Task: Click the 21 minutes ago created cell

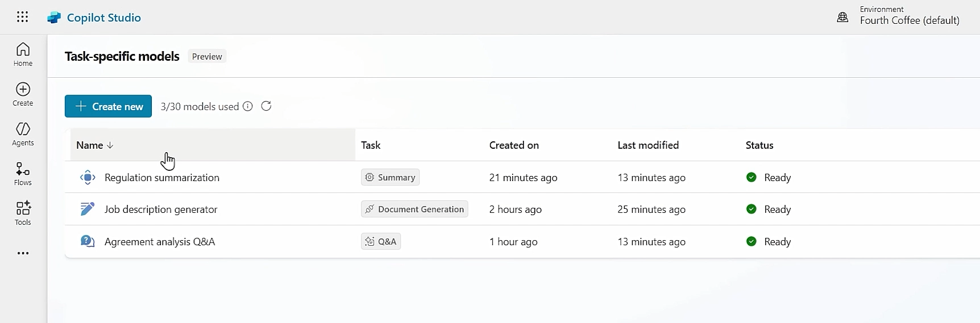Action: coord(523,177)
